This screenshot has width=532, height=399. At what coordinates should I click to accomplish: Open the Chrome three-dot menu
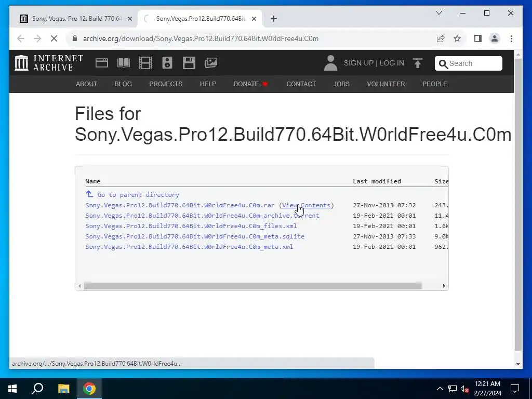point(511,38)
